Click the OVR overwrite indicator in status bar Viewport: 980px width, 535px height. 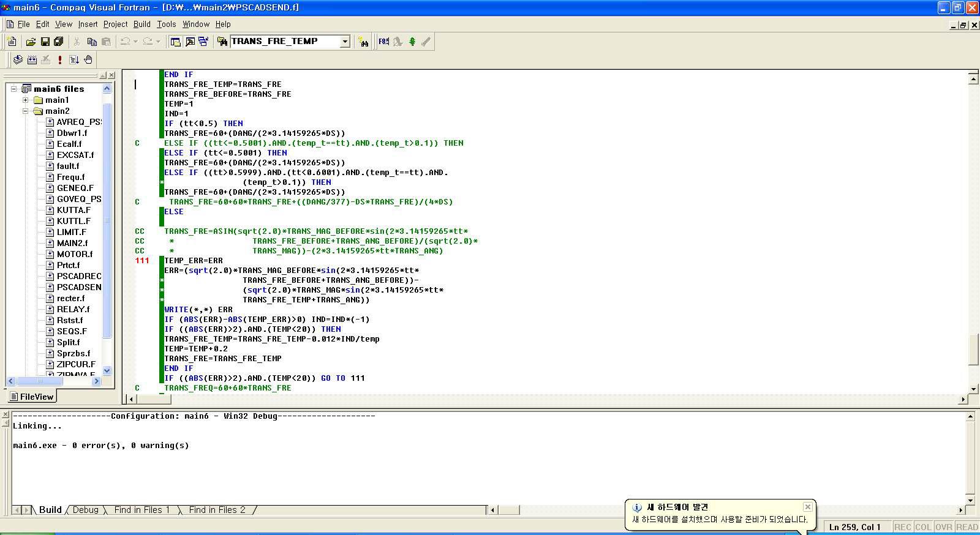coord(944,527)
